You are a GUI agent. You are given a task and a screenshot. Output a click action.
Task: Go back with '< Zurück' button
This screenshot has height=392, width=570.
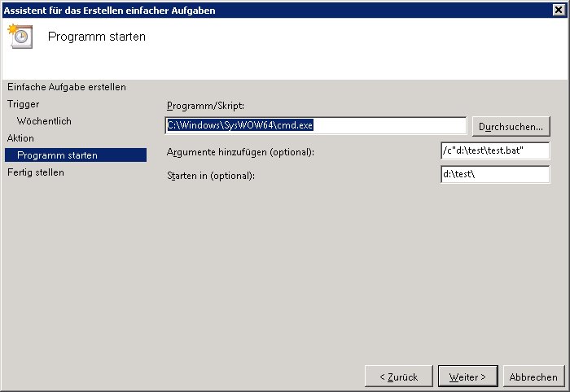398,377
